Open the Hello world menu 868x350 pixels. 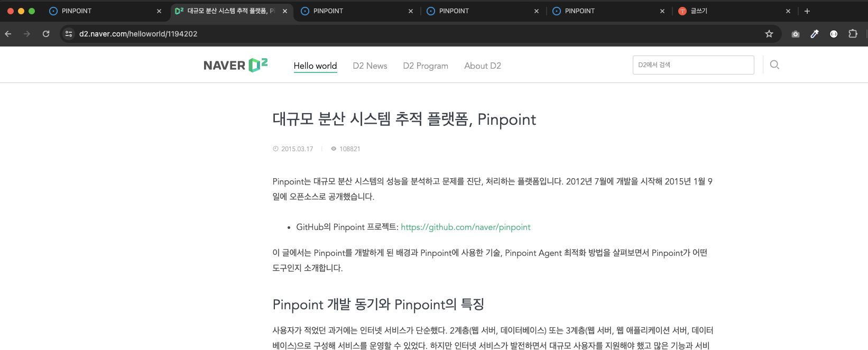point(315,66)
